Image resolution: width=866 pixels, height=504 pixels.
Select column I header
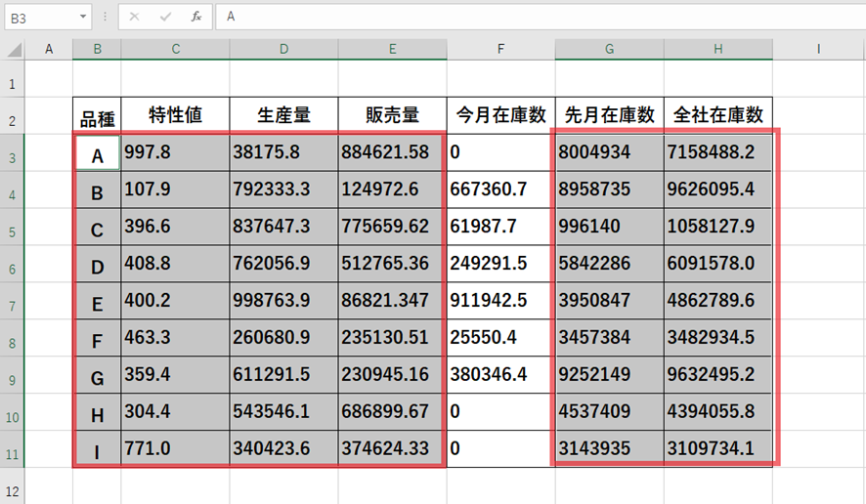819,50
